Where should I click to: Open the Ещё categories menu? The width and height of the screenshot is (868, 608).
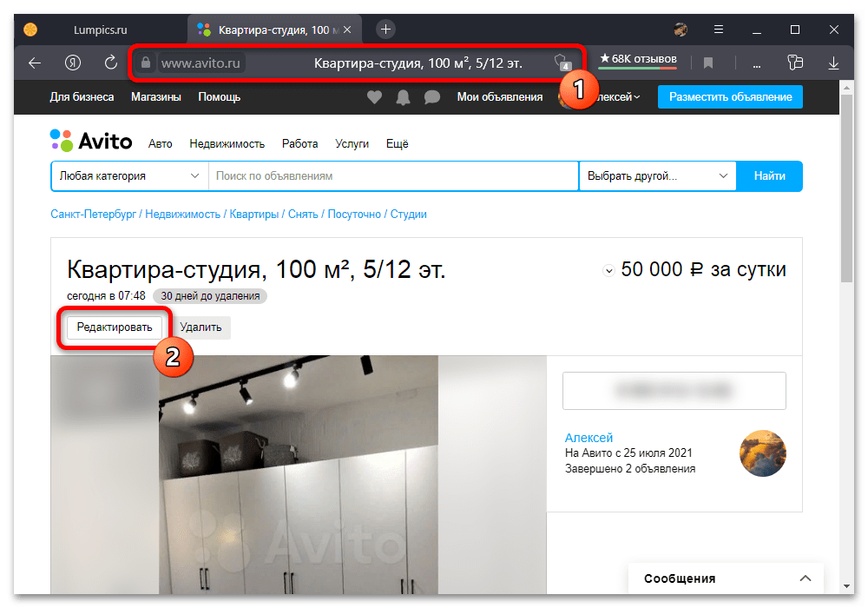coord(397,143)
